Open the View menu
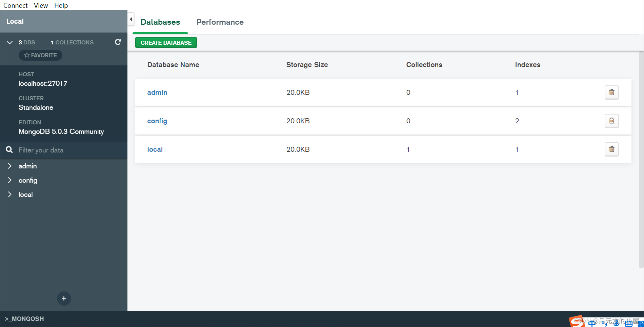This screenshot has height=327, width=644. pos(41,5)
